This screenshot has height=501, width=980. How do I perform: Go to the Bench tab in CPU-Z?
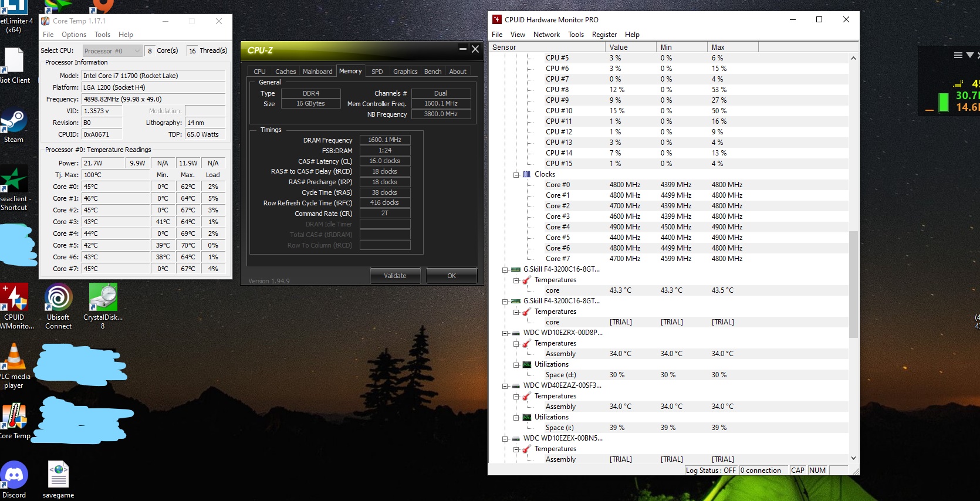(433, 72)
